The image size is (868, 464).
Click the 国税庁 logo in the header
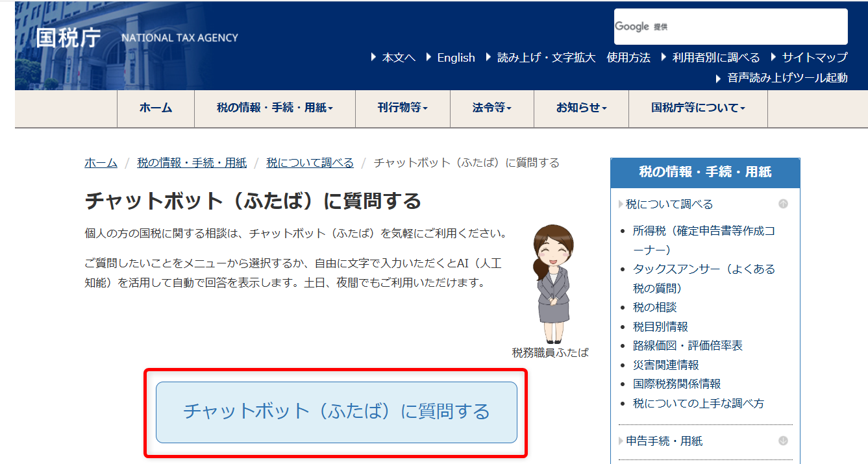coord(68,38)
